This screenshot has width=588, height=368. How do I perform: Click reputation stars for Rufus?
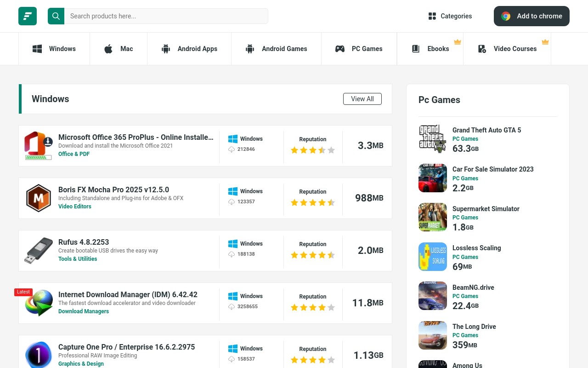click(x=313, y=255)
